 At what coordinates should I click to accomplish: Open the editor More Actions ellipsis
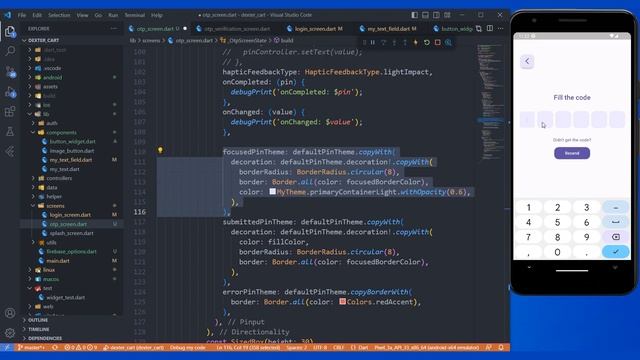point(501,29)
